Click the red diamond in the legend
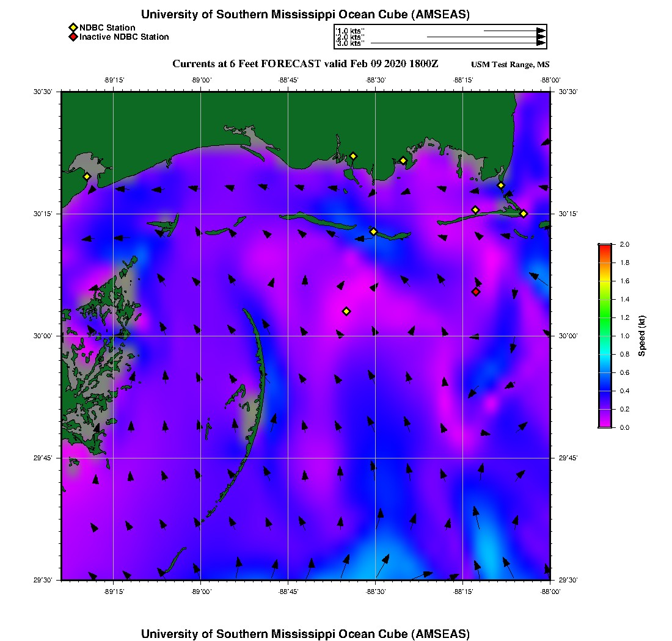This screenshot has width=672, height=641. click(x=73, y=37)
